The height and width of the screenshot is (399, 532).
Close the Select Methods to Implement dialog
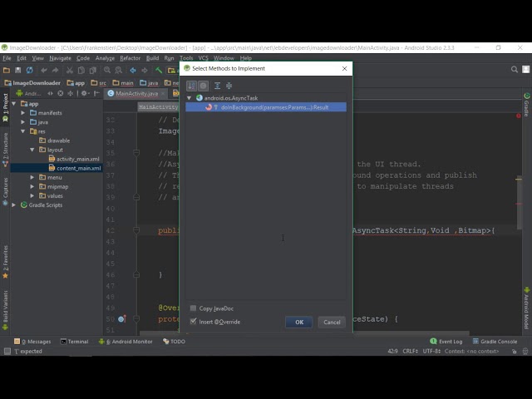(344, 68)
